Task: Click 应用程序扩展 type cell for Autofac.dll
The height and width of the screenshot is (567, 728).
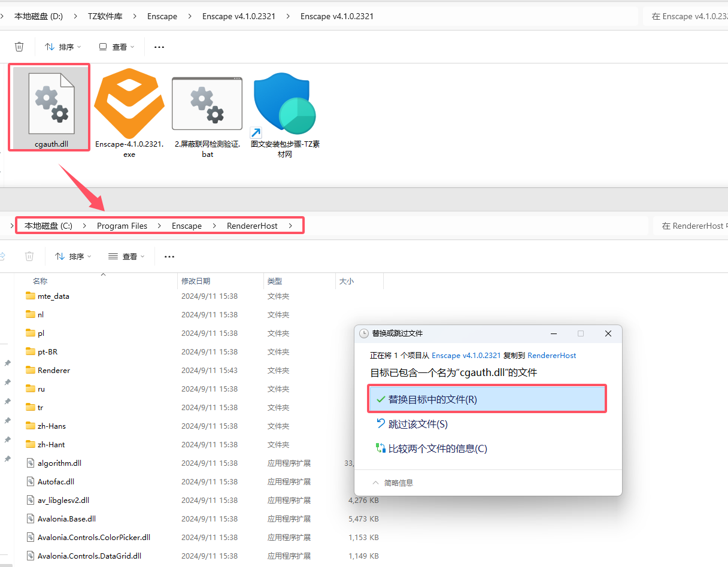Action: tap(289, 481)
